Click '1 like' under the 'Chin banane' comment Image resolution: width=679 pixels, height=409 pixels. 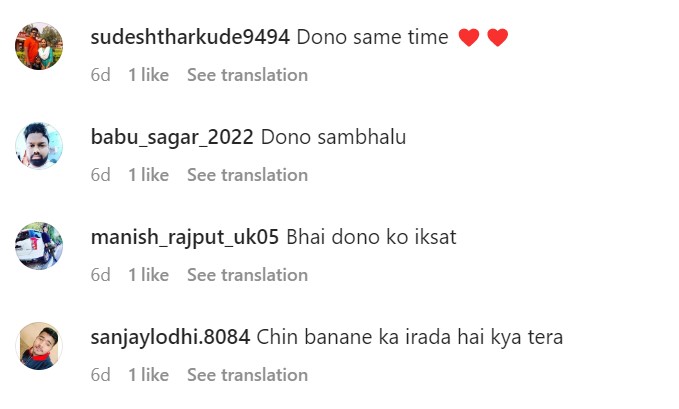pos(148,375)
